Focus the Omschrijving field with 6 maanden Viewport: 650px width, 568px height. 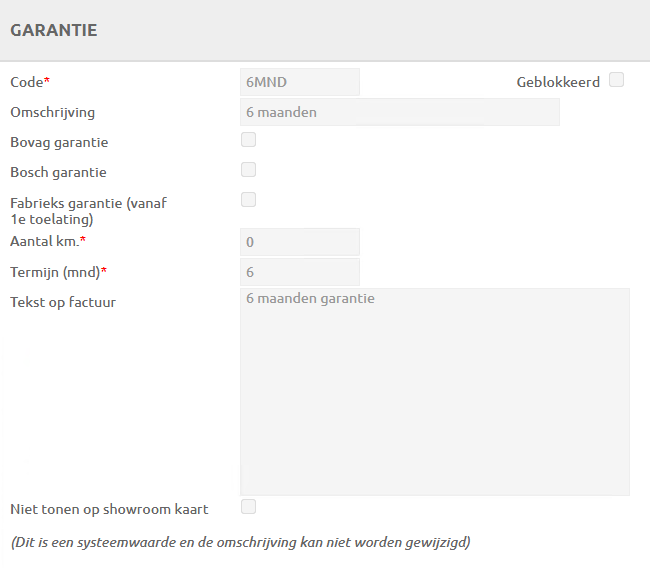click(x=399, y=112)
